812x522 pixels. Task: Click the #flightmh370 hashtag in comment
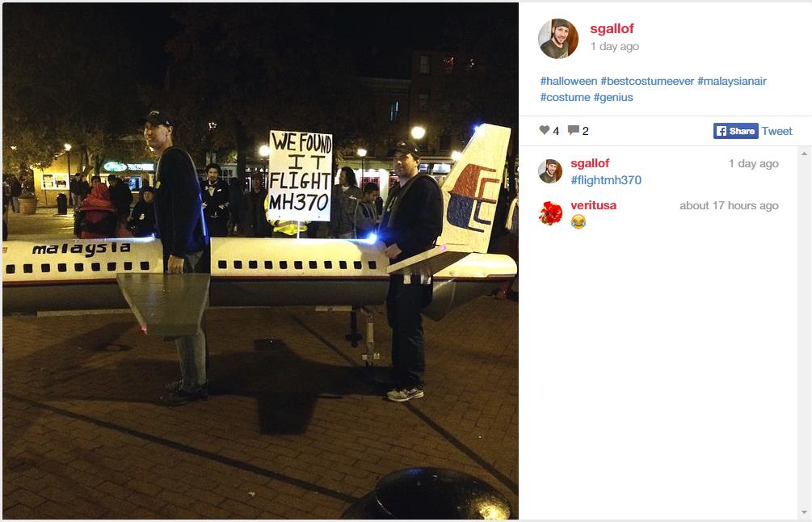click(x=606, y=180)
